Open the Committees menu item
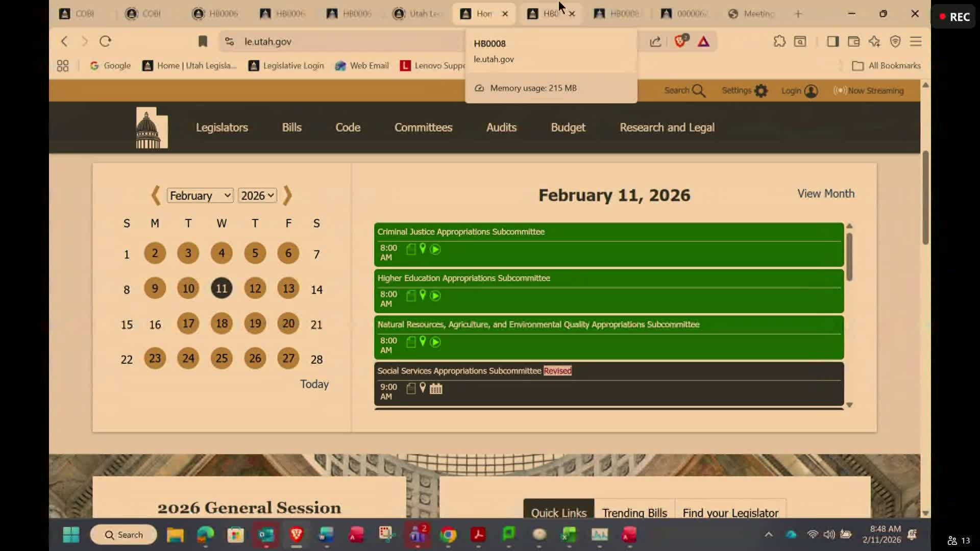 click(x=423, y=128)
